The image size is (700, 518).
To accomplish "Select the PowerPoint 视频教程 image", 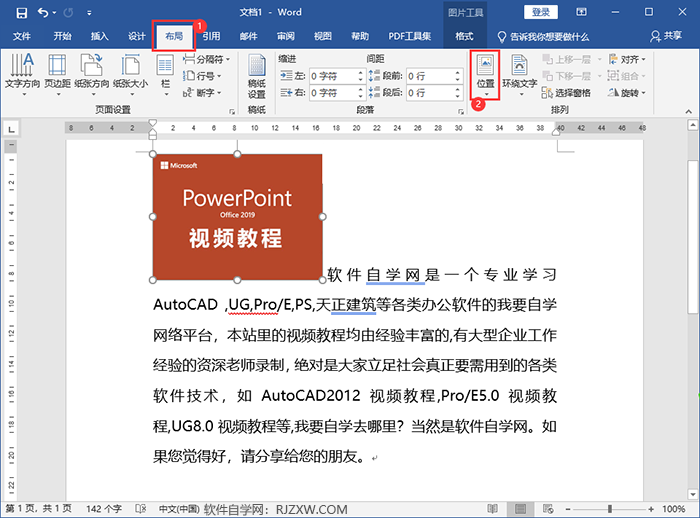I will click(237, 217).
